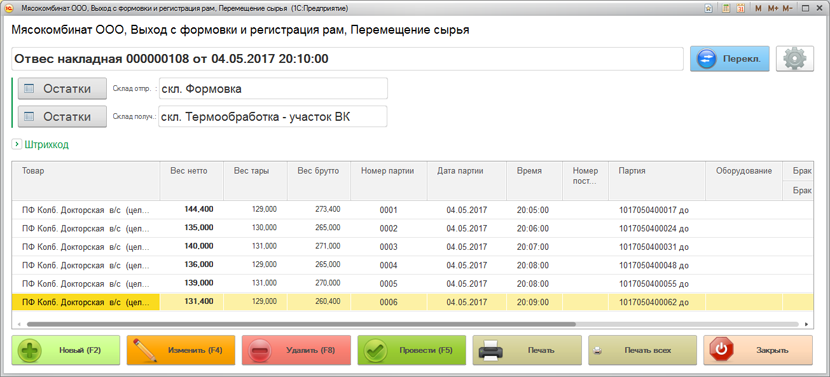The width and height of the screenshot is (830, 377).
Task: Show Остатки for the sending warehouse
Action: [62, 88]
